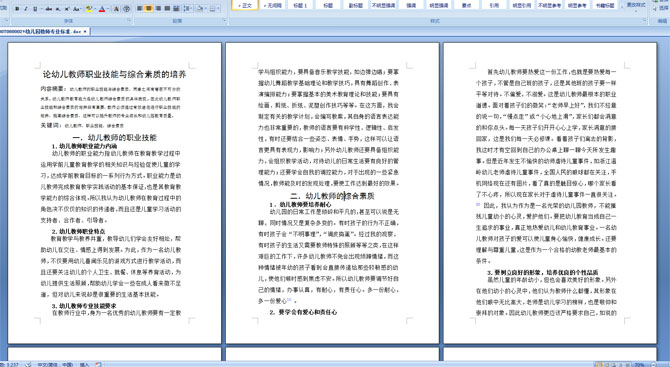Open shading color dropdown arrow
Screen dimensions: 670x367
[206, 9]
